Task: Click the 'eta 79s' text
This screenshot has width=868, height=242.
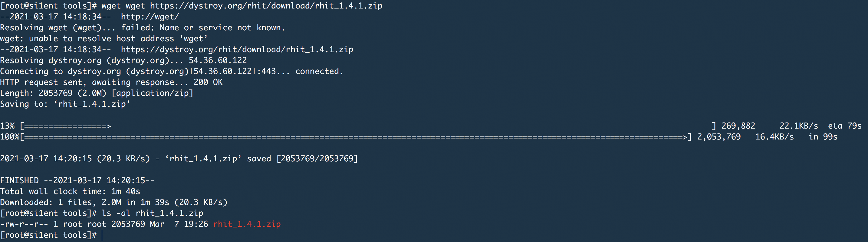Action: 845,126
